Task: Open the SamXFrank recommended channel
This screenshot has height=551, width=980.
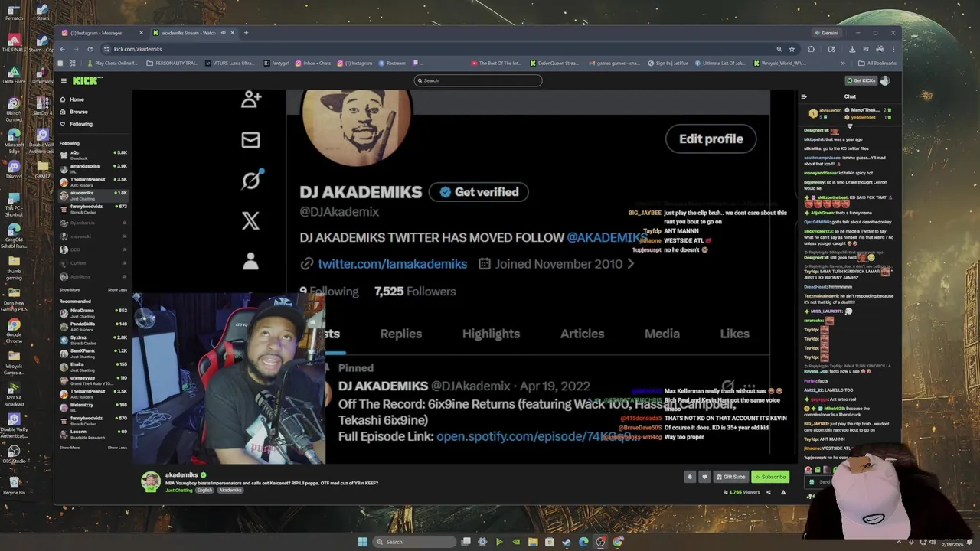Action: (x=93, y=353)
